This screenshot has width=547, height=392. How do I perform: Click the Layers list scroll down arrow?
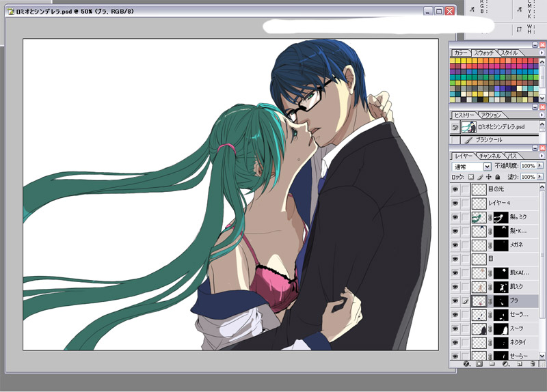click(542, 356)
